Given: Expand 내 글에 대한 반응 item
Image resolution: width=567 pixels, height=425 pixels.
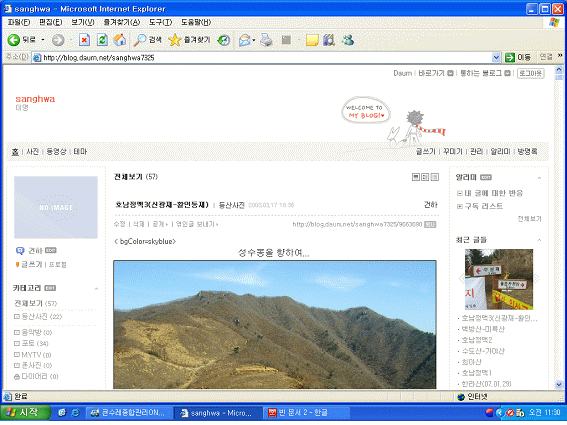Looking at the screenshot, I should click(490, 193).
